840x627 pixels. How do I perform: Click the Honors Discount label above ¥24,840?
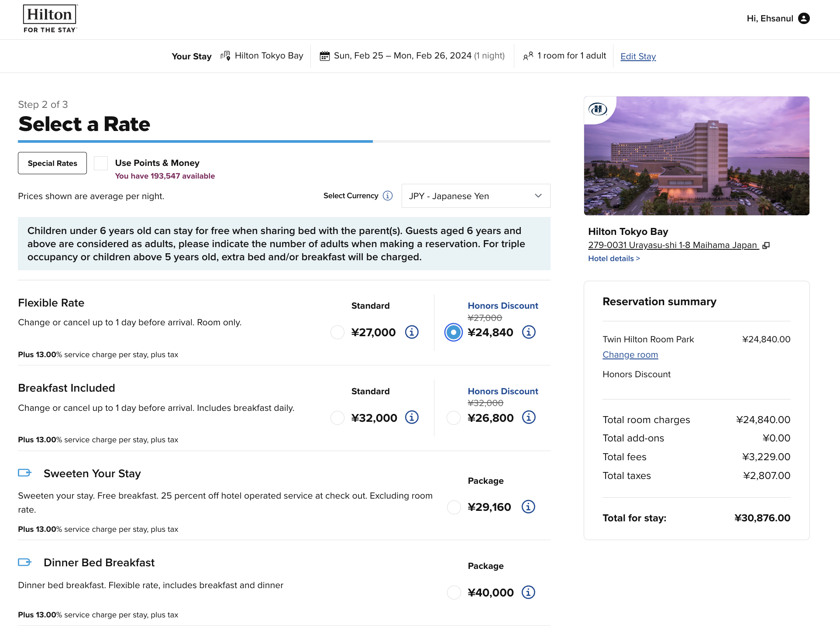pos(503,306)
